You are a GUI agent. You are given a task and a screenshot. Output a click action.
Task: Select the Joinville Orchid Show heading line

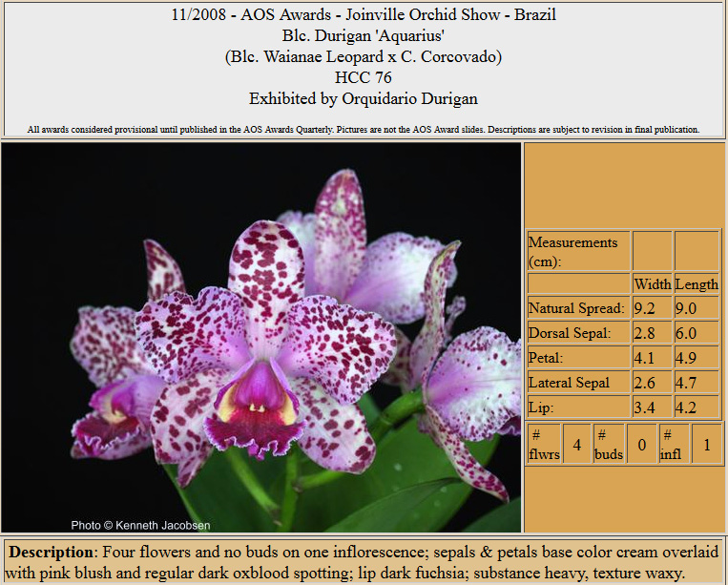click(x=364, y=15)
